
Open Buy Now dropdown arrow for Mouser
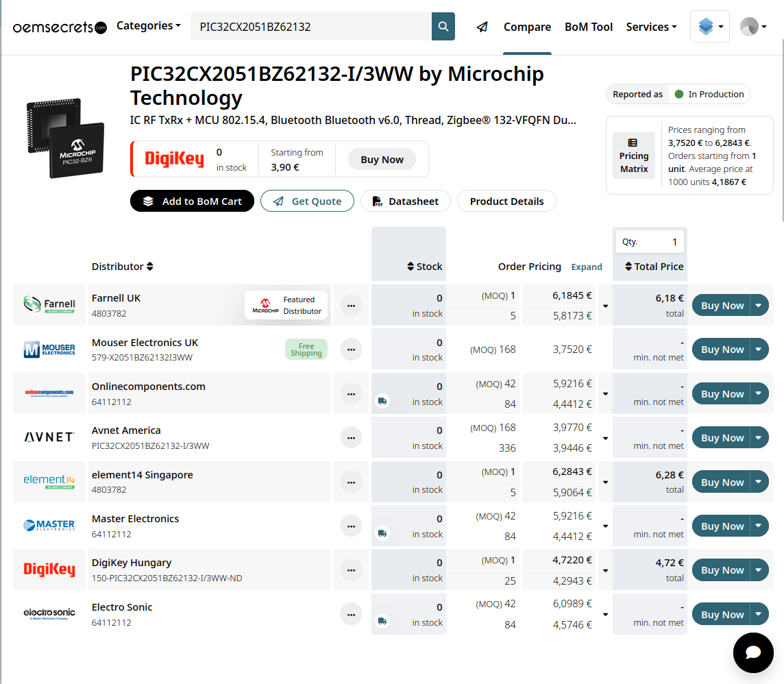(759, 350)
